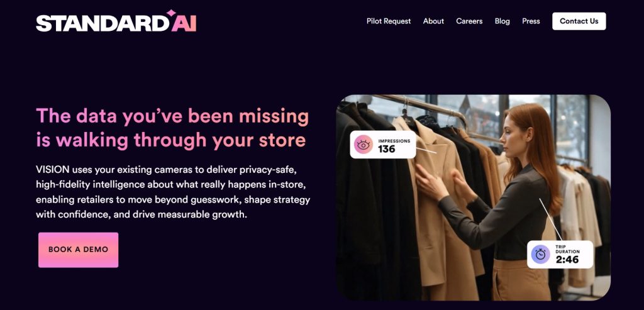644x310 pixels.
Task: Open the Press page
Action: [x=531, y=21]
